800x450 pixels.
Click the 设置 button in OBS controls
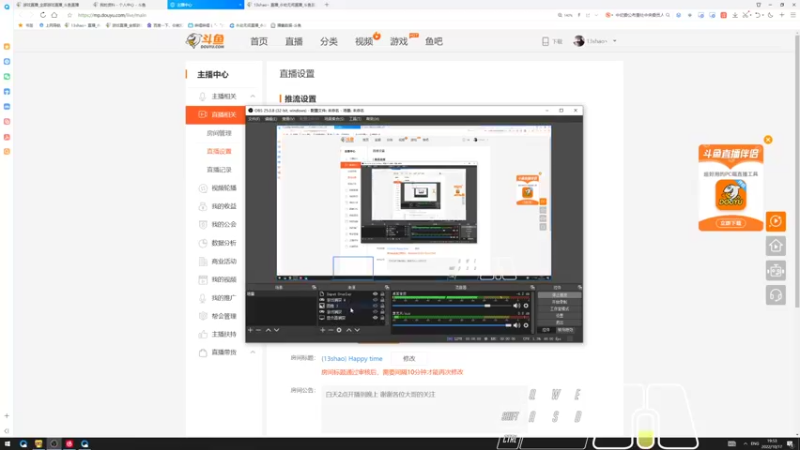pos(559,316)
